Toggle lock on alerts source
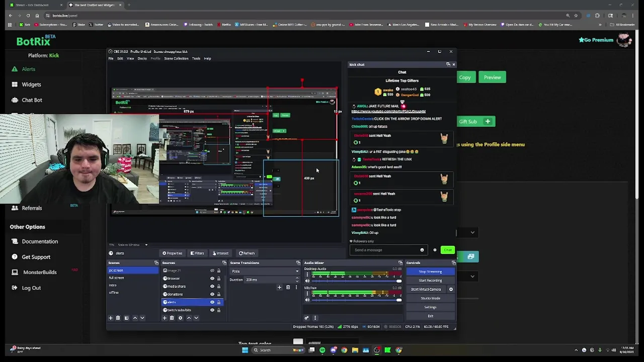Image resolution: width=644 pixels, height=362 pixels. tap(218, 302)
